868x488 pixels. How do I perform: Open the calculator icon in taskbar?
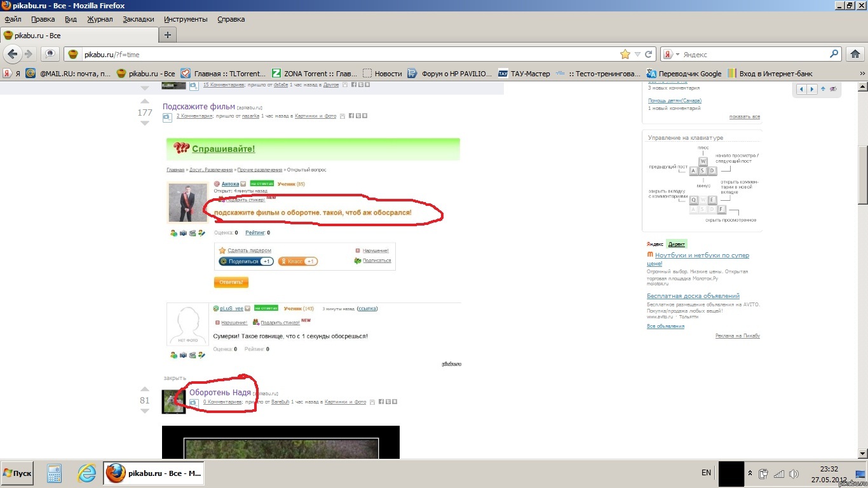pyautogui.click(x=54, y=473)
